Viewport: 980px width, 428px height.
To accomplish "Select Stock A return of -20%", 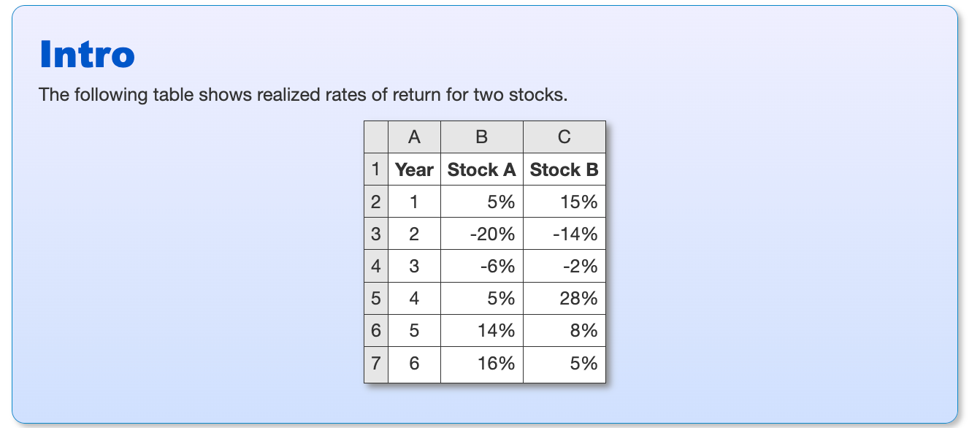I will pyautogui.click(x=482, y=234).
